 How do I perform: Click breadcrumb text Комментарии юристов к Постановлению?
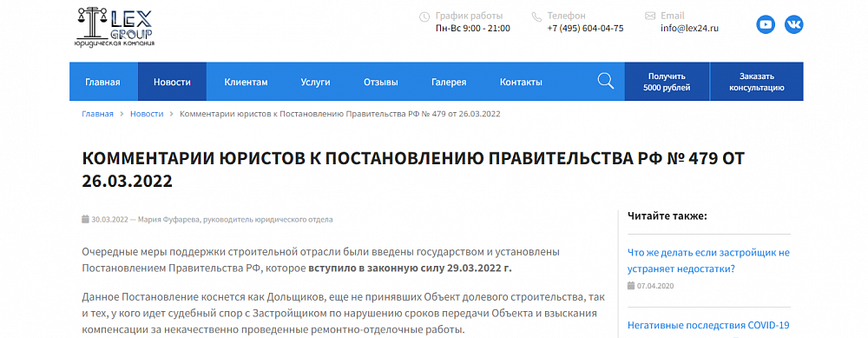pos(340,114)
